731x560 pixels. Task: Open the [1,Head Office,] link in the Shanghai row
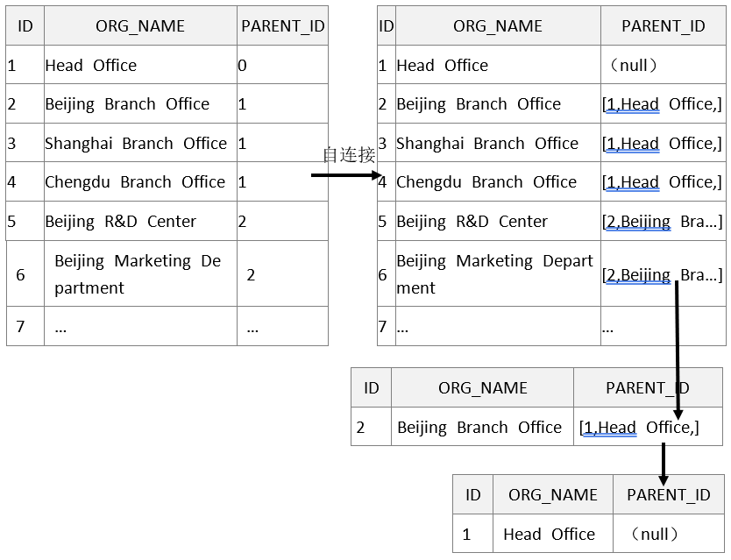tap(662, 144)
